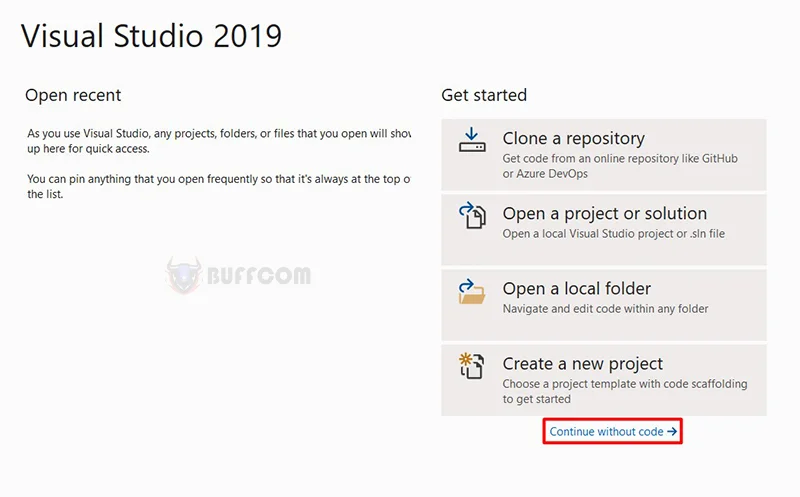Image resolution: width=800 pixels, height=497 pixels.
Task: Click the "As you use Visual Studio" paragraph
Action: [219, 141]
